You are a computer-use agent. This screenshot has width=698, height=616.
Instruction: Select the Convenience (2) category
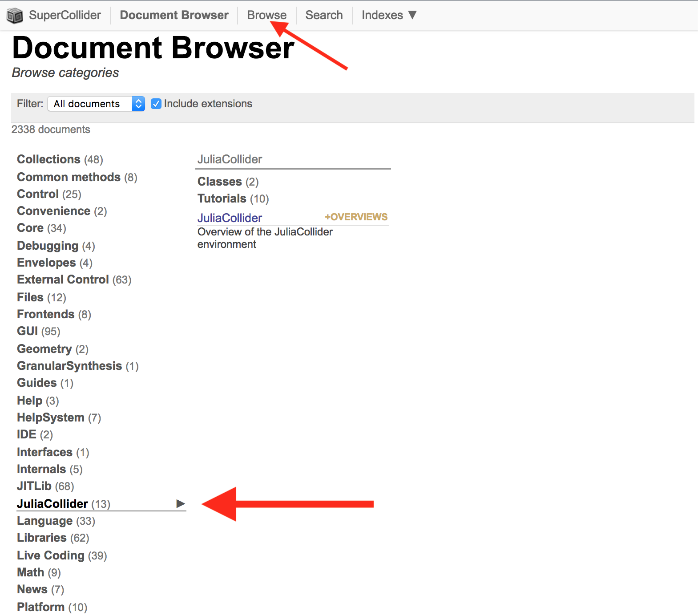click(x=62, y=211)
